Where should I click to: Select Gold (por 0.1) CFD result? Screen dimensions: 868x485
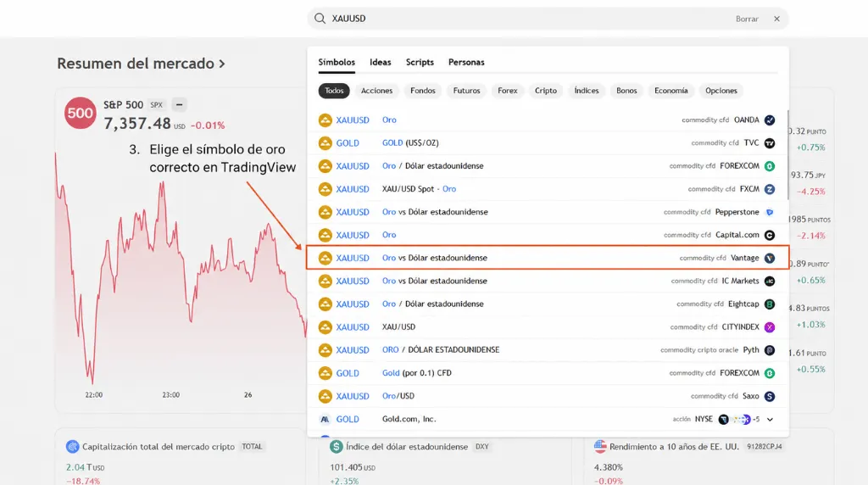coord(547,373)
